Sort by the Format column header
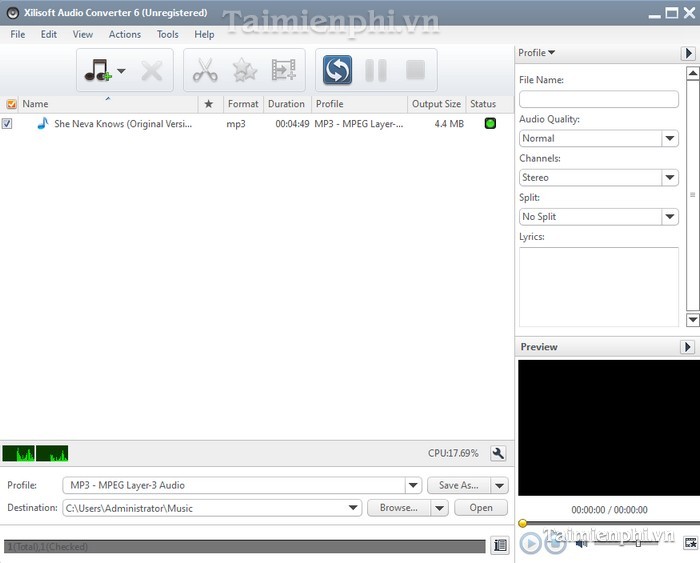The height and width of the screenshot is (563, 700). [x=243, y=104]
